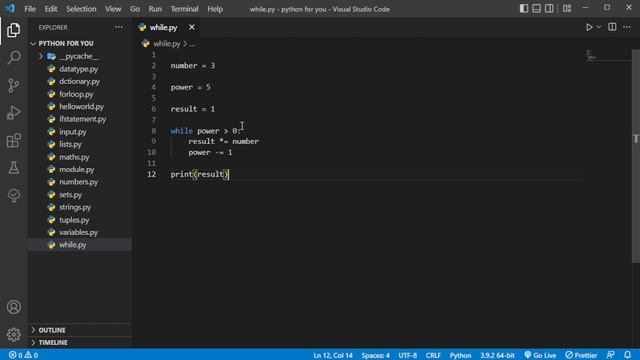Select 3.9.2 64-bit interpreter
This screenshot has width=640, height=360.
tap(497, 355)
